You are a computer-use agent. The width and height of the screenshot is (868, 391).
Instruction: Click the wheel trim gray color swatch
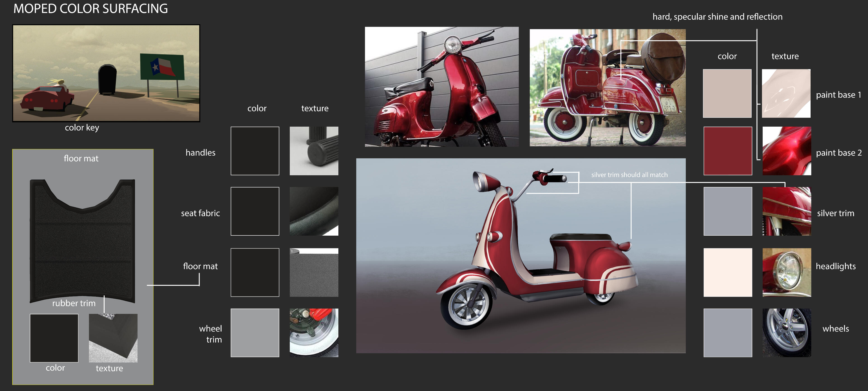click(x=255, y=333)
